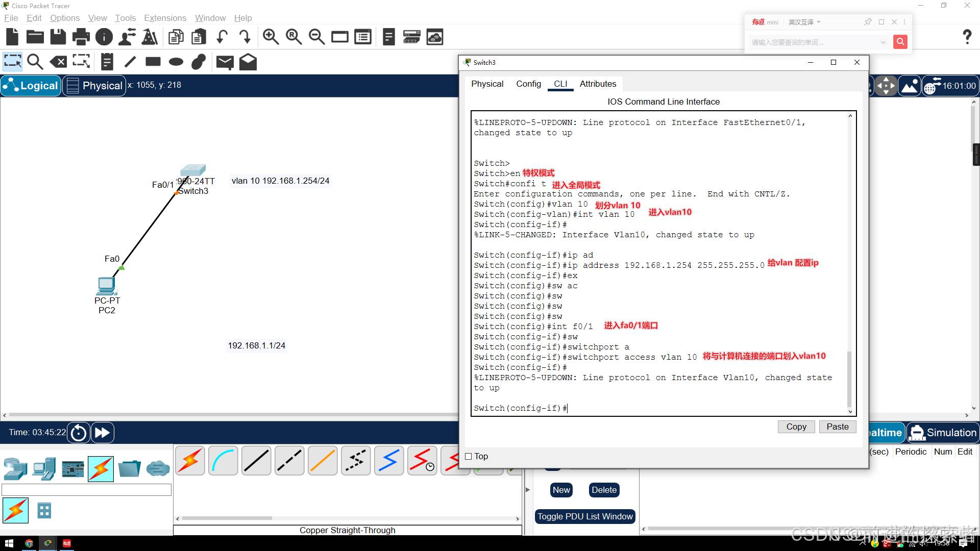Pick the automatic connection type cable
Viewport: 980px width, 551px height.
tap(190, 461)
